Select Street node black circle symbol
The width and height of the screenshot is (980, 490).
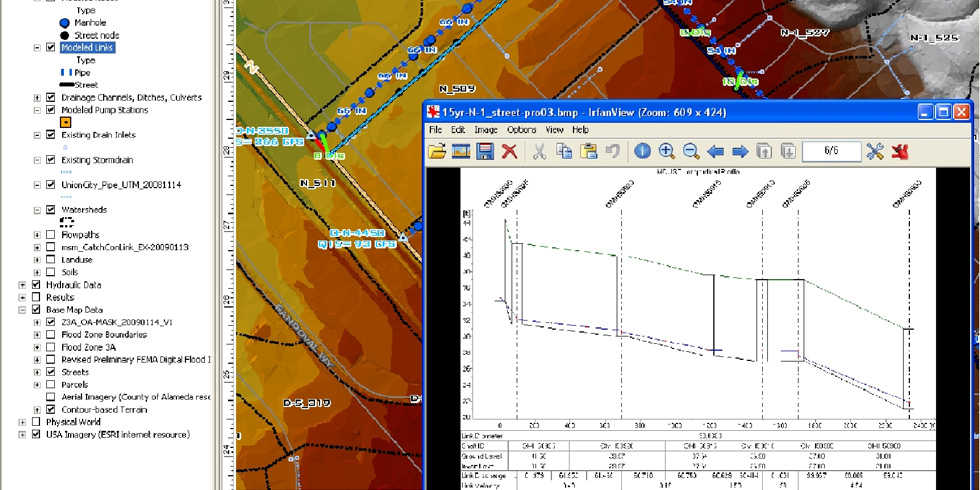click(x=65, y=35)
